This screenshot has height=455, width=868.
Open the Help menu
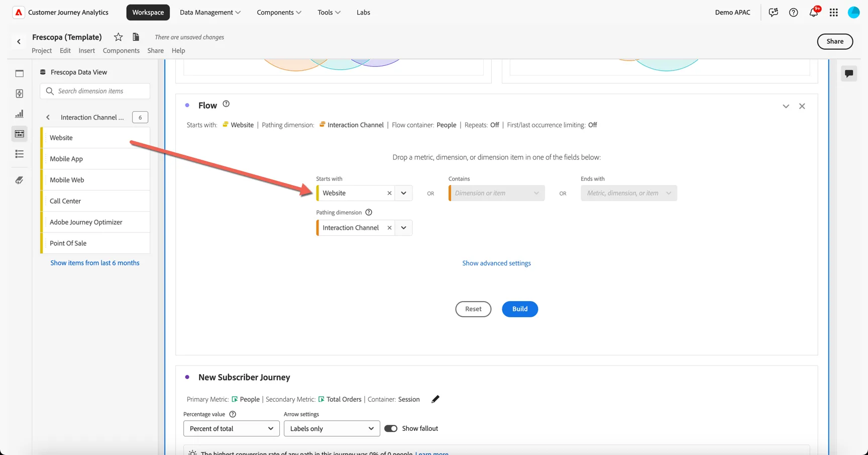178,50
